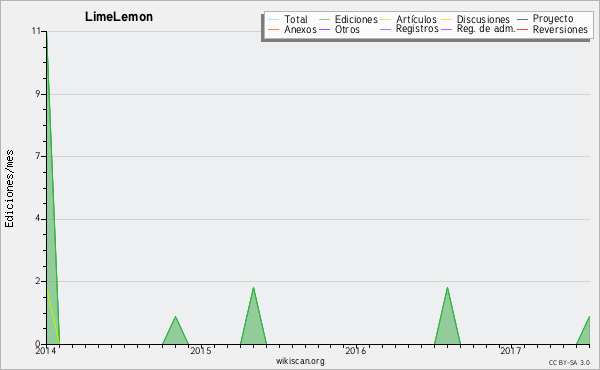Click the Reg. de adm. legend entry
600x370 pixels.
(478, 29)
